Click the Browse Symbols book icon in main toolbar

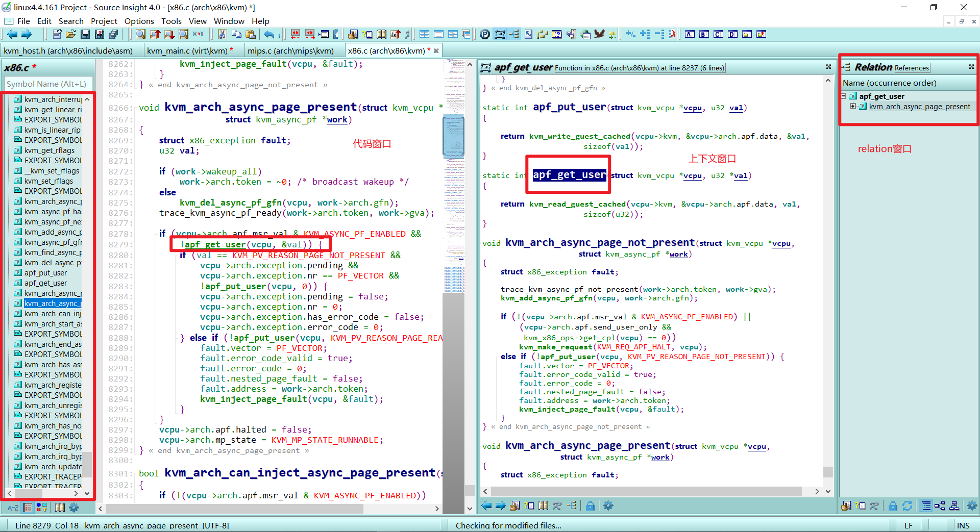(x=381, y=34)
